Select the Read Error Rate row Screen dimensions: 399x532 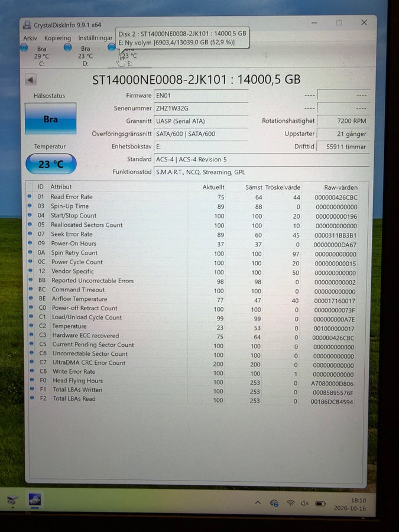pos(193,197)
